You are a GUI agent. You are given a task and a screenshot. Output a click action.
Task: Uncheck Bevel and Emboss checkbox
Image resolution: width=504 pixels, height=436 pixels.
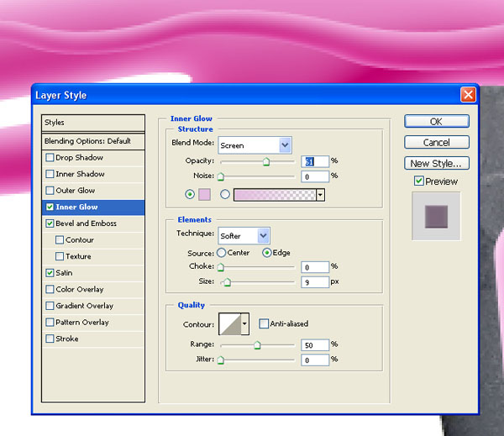50,223
